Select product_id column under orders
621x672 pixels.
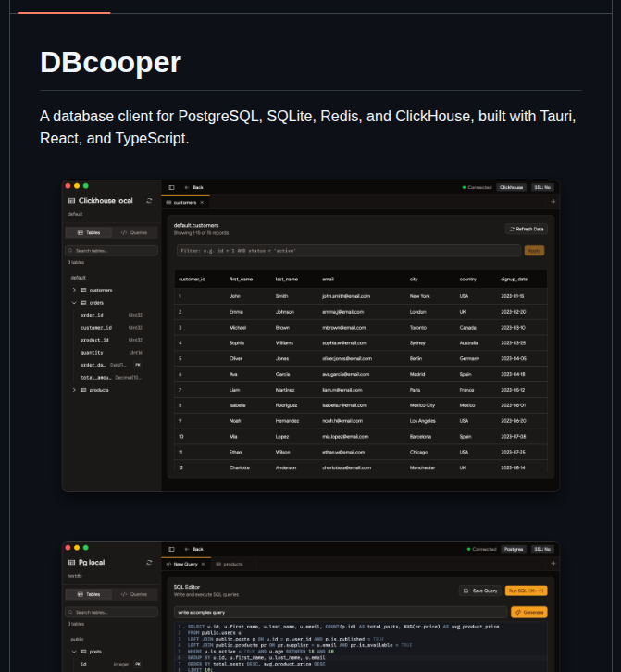click(x=111, y=340)
